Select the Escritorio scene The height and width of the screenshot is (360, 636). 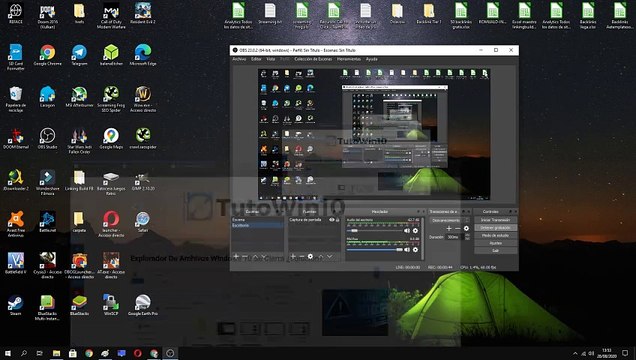pyautogui.click(x=257, y=225)
